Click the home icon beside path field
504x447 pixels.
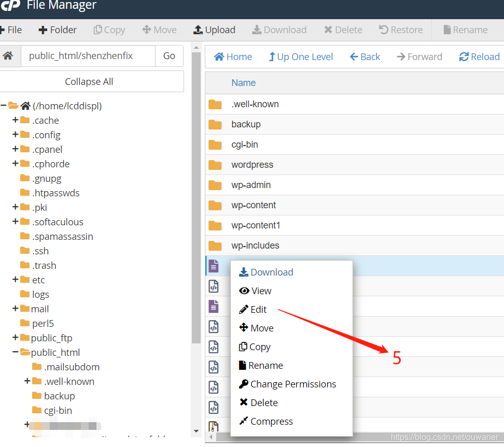(x=8, y=56)
